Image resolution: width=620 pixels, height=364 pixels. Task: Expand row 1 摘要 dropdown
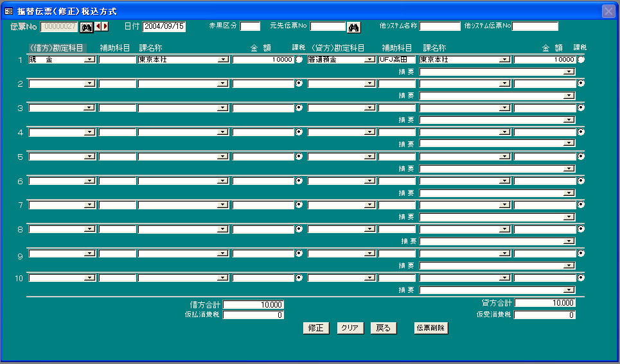click(569, 72)
